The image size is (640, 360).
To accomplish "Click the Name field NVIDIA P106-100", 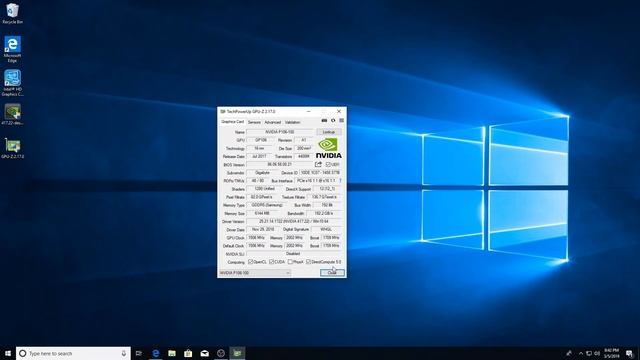I will 280,132.
